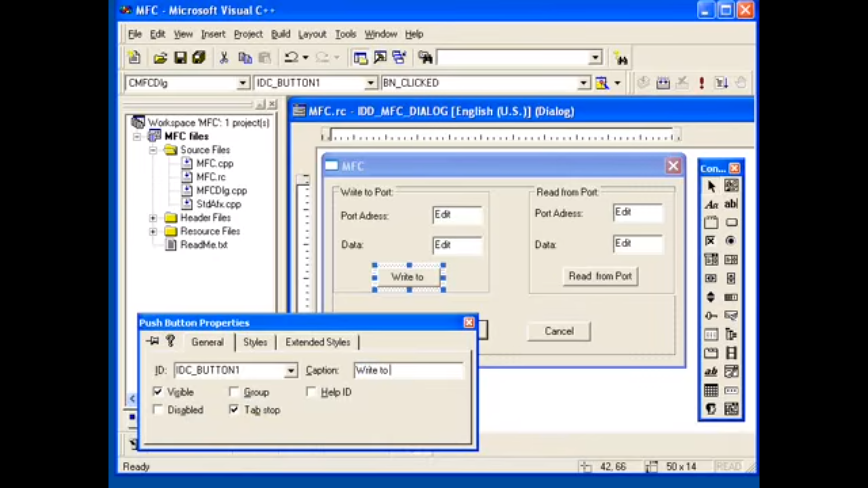Select the Group Box control tool
868x488 pixels.
tap(711, 223)
